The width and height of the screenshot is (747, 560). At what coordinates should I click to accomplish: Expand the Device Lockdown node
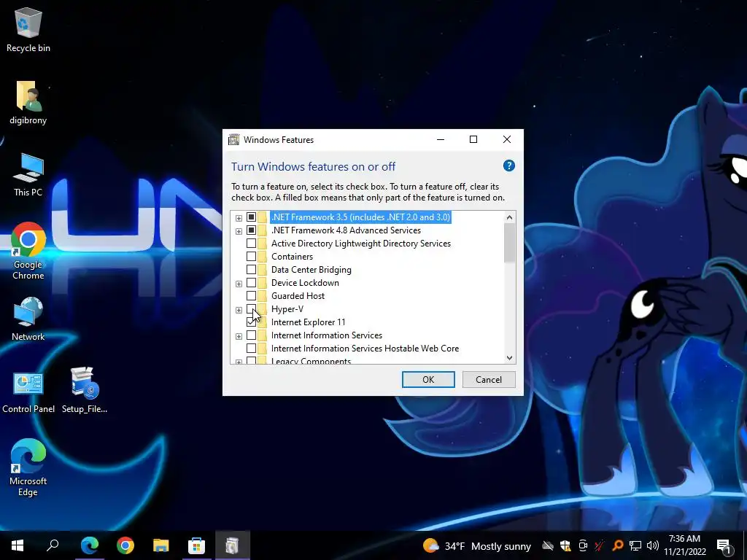coord(239,284)
